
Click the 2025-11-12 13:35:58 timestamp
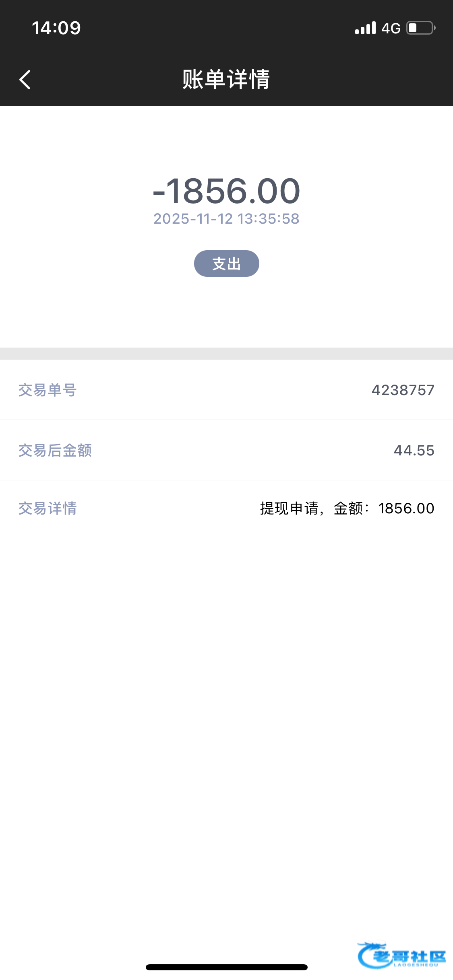pyautogui.click(x=226, y=219)
